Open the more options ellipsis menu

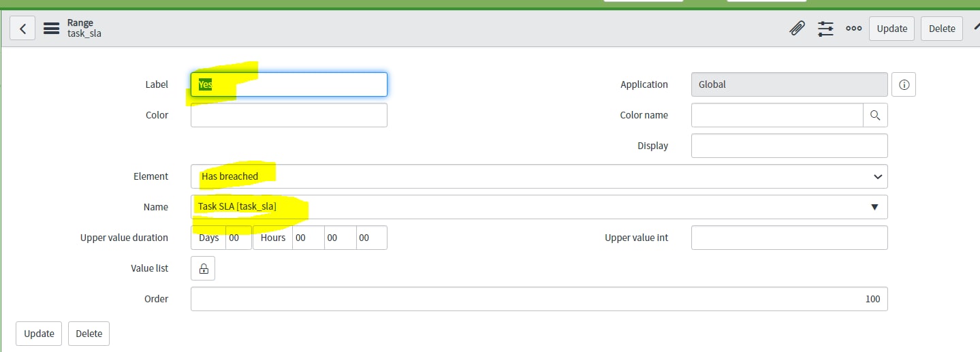(x=853, y=29)
